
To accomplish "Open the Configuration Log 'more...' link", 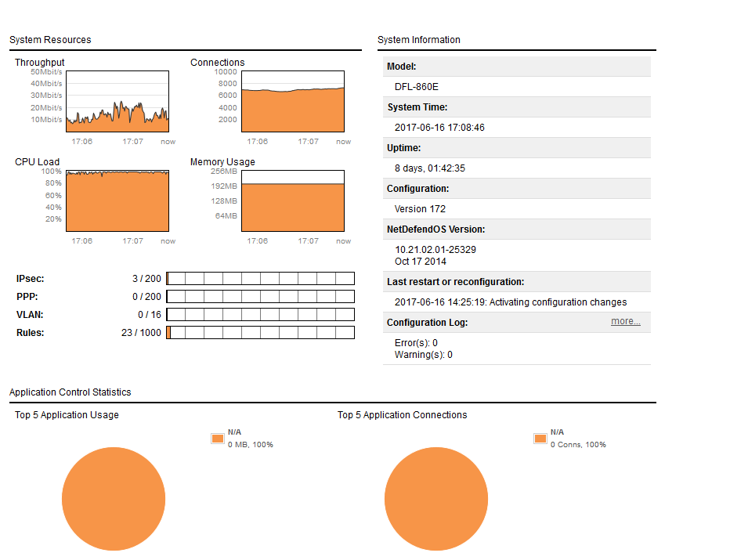I will coord(625,321).
